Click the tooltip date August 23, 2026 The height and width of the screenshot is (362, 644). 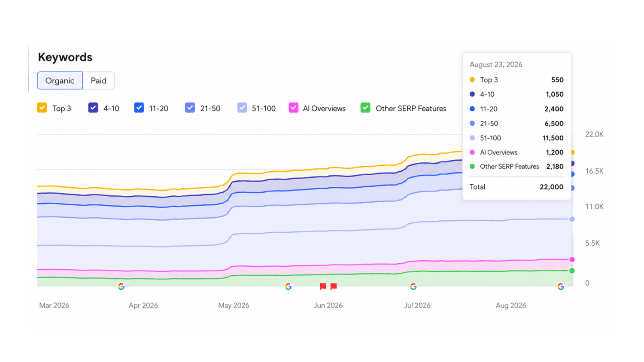pyautogui.click(x=496, y=64)
